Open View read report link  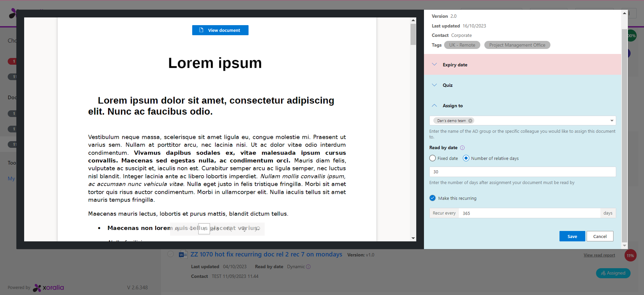point(599,255)
